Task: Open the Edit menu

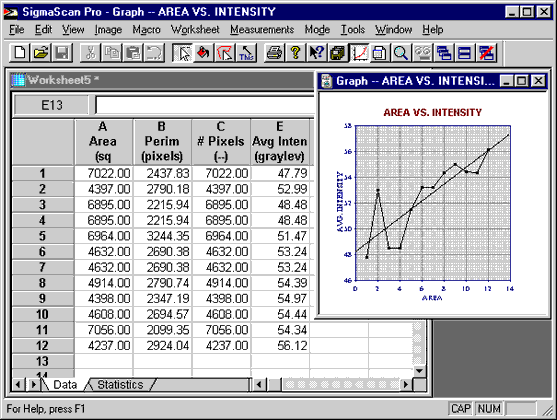Action: click(43, 29)
